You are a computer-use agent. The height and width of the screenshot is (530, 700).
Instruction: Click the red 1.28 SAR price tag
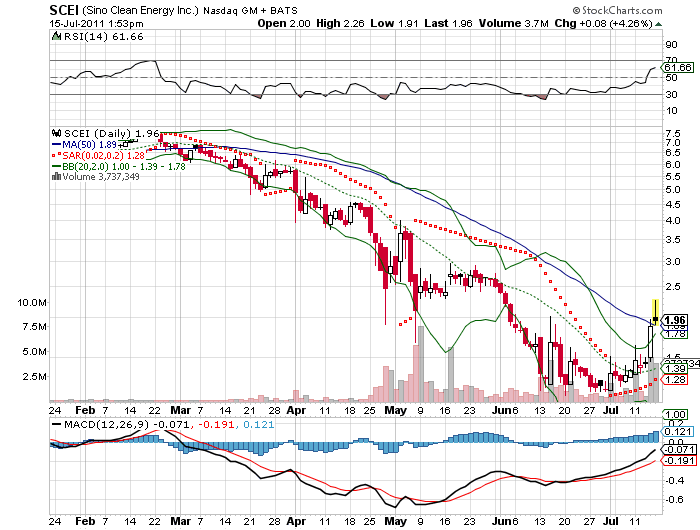tap(675, 380)
